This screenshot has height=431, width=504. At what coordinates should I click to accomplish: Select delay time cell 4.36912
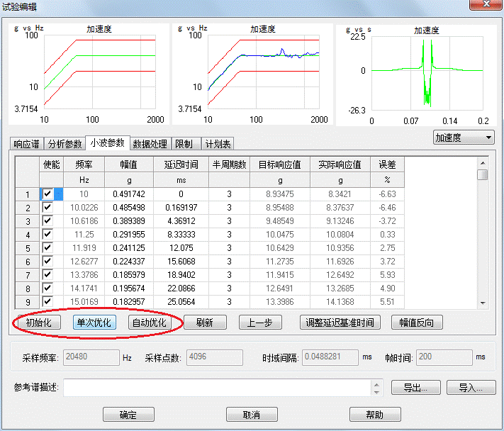181,220
